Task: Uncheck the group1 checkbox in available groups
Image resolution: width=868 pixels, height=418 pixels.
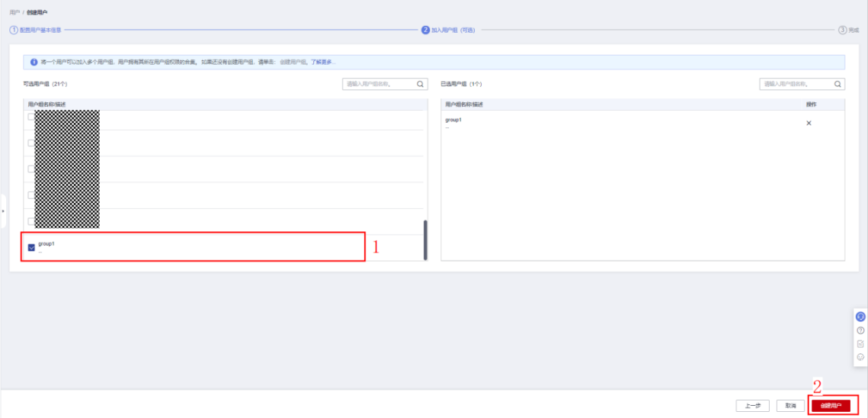Action: [31, 247]
